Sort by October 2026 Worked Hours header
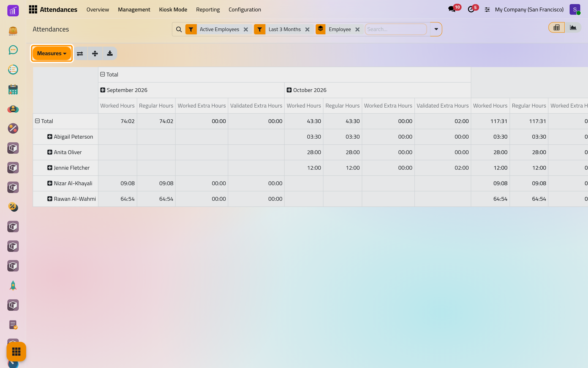 pyautogui.click(x=304, y=106)
